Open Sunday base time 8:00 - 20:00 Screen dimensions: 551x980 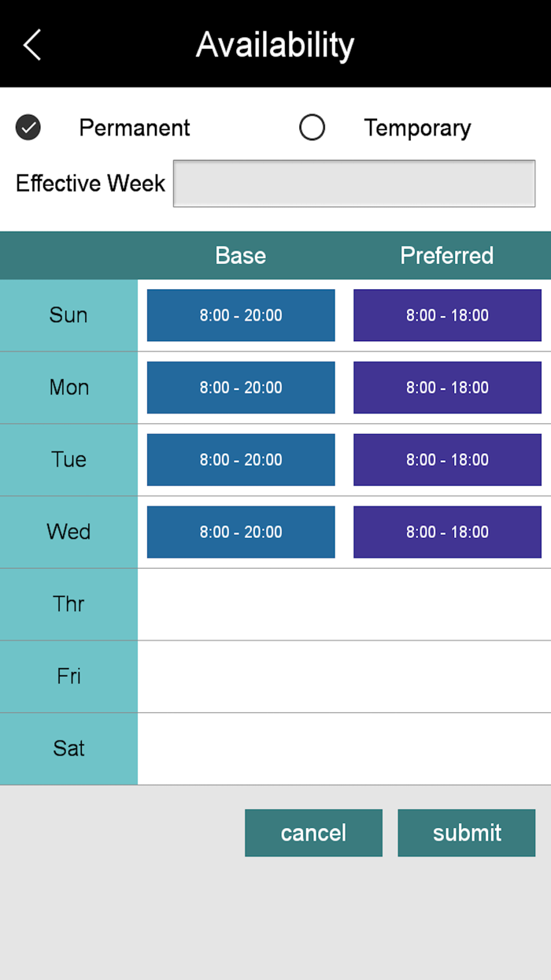241,315
